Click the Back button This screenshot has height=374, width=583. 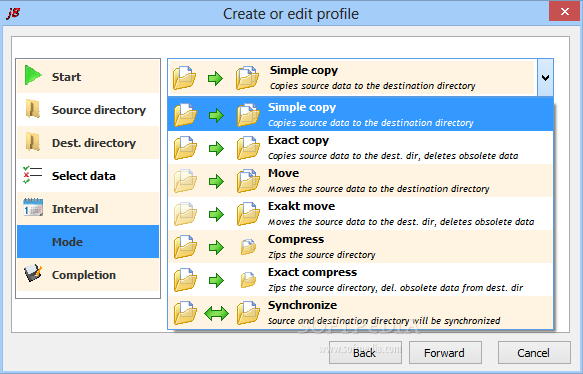[x=365, y=352]
